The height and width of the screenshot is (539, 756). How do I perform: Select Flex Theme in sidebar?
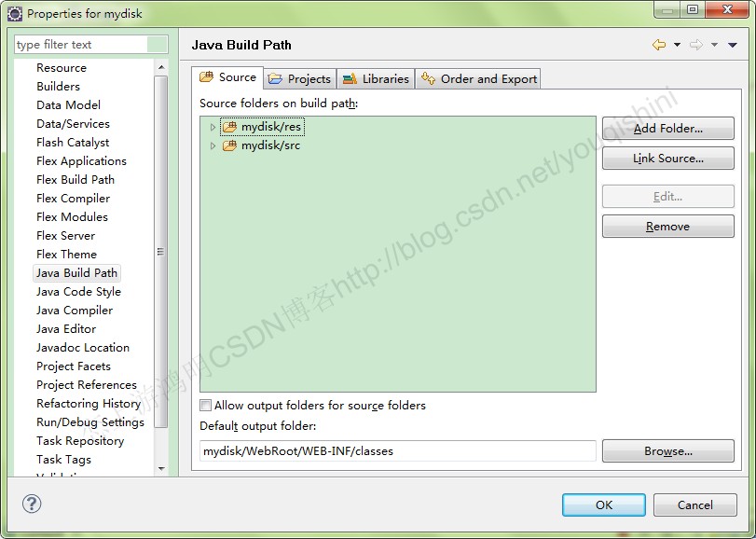coord(66,254)
